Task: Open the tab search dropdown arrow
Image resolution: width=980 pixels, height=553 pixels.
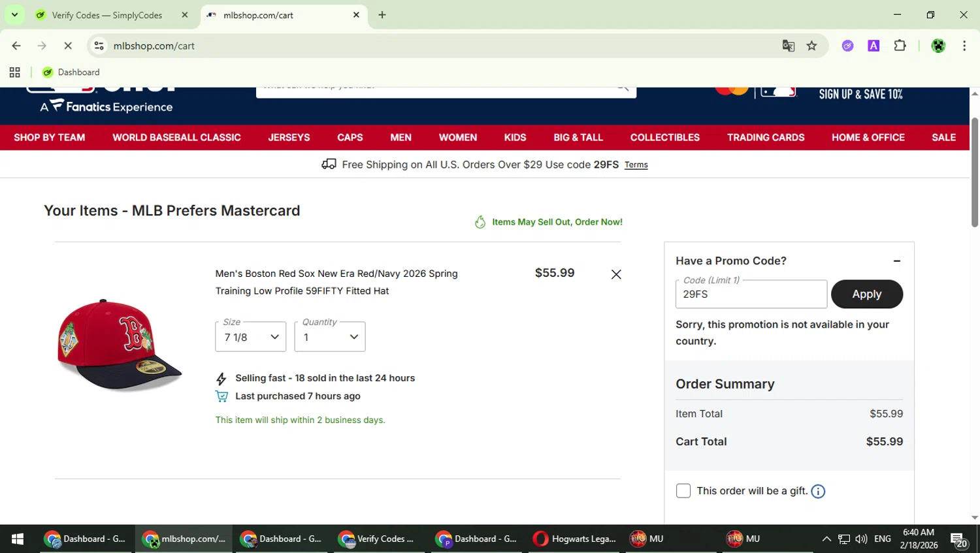Action: coord(14,14)
